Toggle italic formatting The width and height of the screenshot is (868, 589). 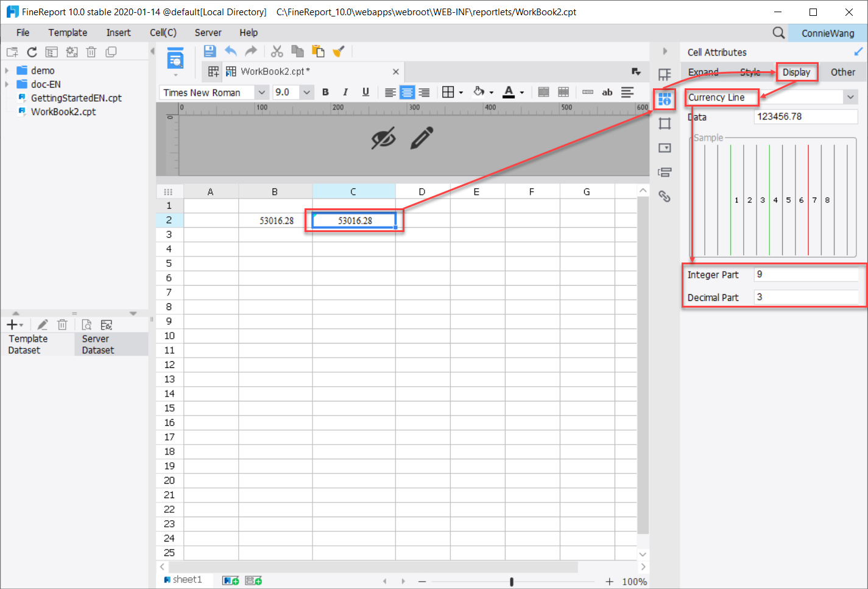point(345,92)
